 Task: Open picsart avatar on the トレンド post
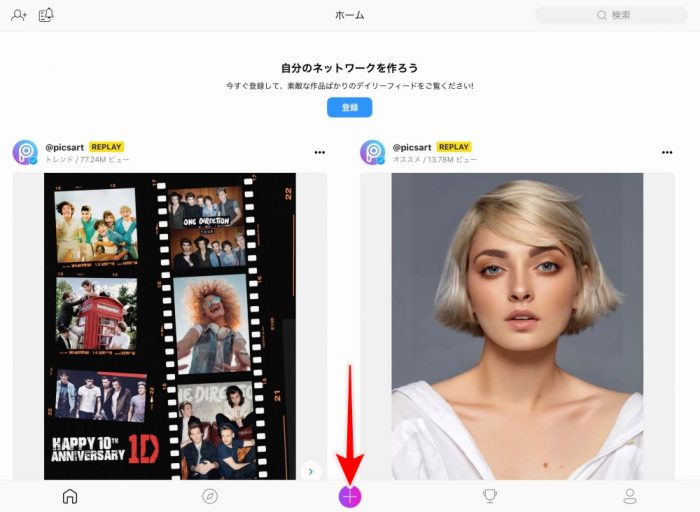click(25, 152)
